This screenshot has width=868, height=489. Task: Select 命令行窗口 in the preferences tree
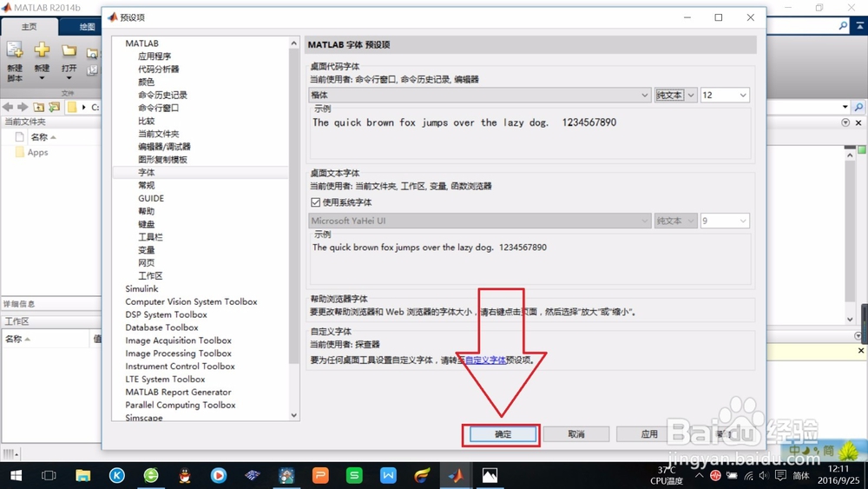tap(158, 108)
